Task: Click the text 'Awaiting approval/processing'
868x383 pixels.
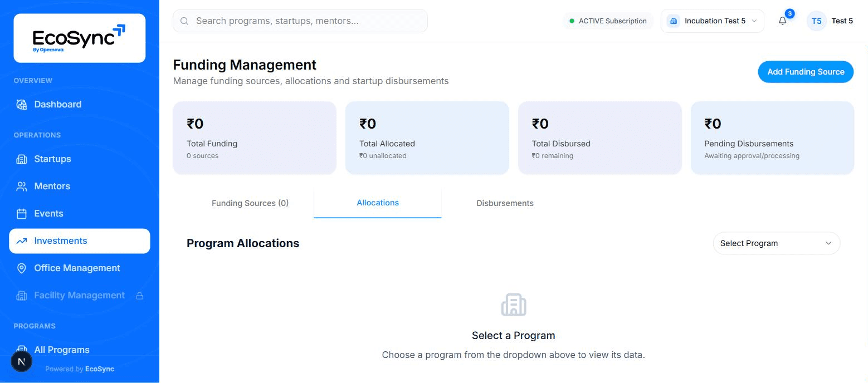Action: pos(752,156)
